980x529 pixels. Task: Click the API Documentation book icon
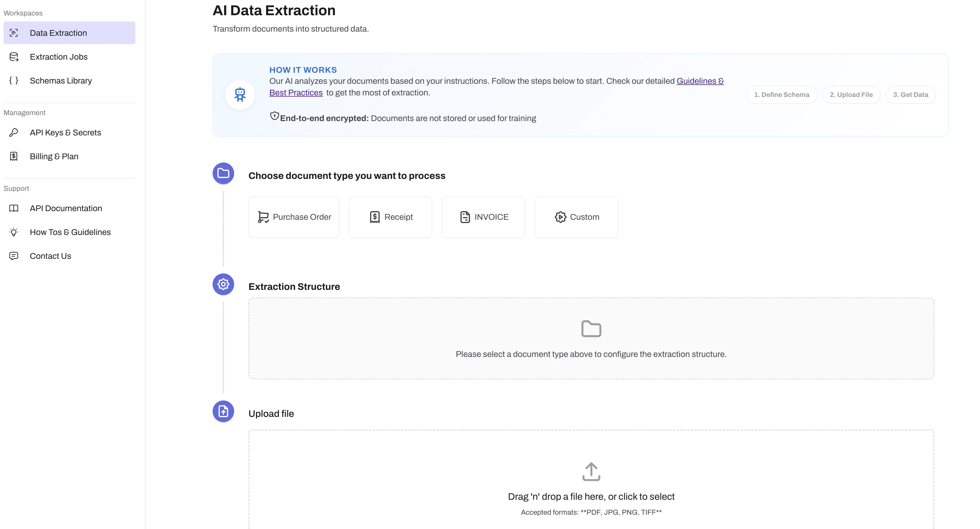click(14, 208)
